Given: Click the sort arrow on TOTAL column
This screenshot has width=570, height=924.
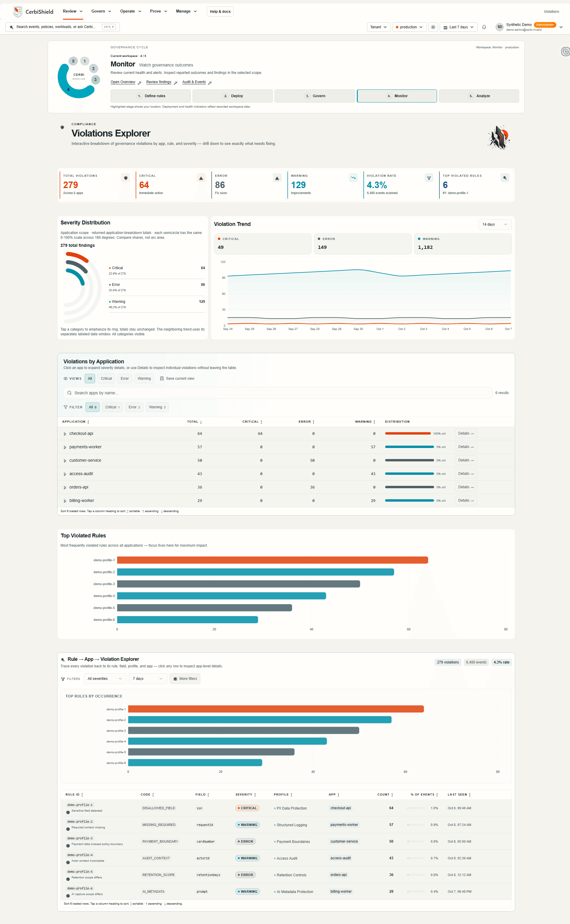Looking at the screenshot, I should coord(201,422).
